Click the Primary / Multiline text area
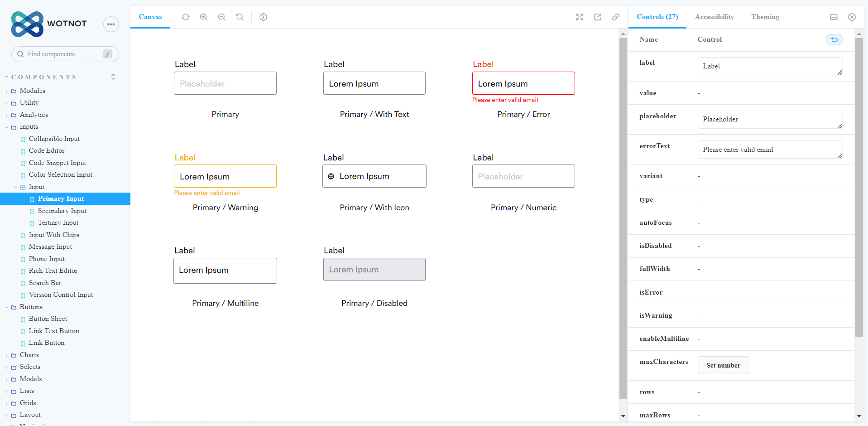The image size is (868, 426). click(x=225, y=271)
